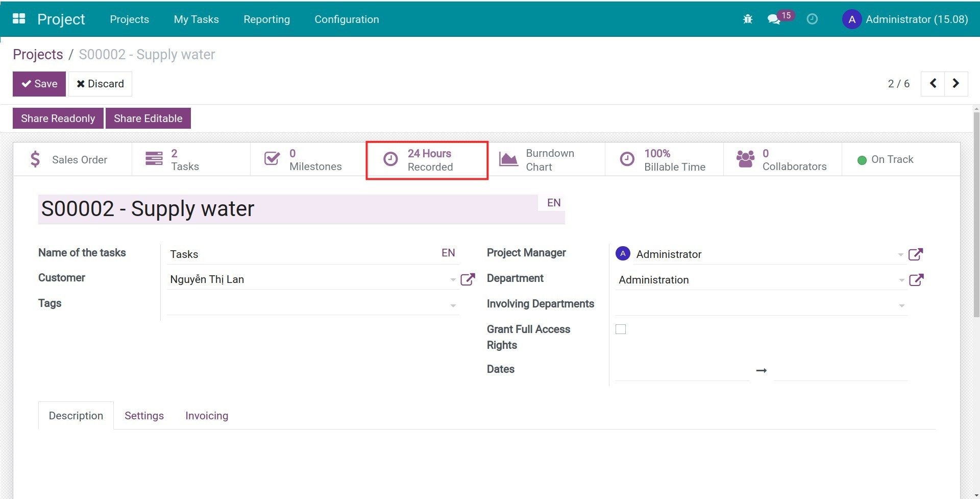View the Collaborators people icon
The width and height of the screenshot is (980, 499).
(745, 158)
